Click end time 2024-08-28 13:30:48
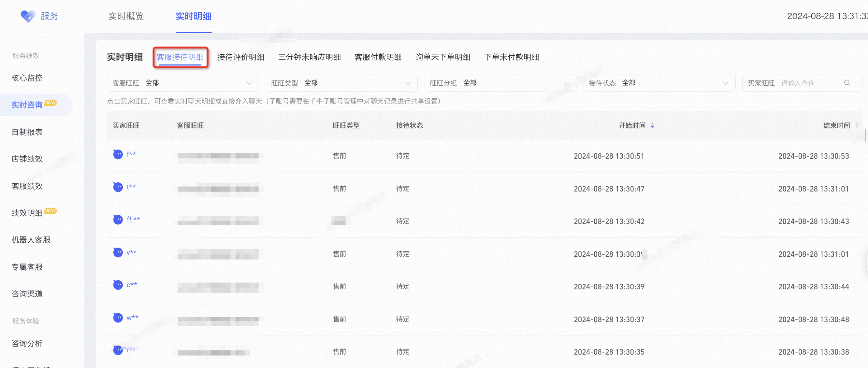 pos(813,319)
